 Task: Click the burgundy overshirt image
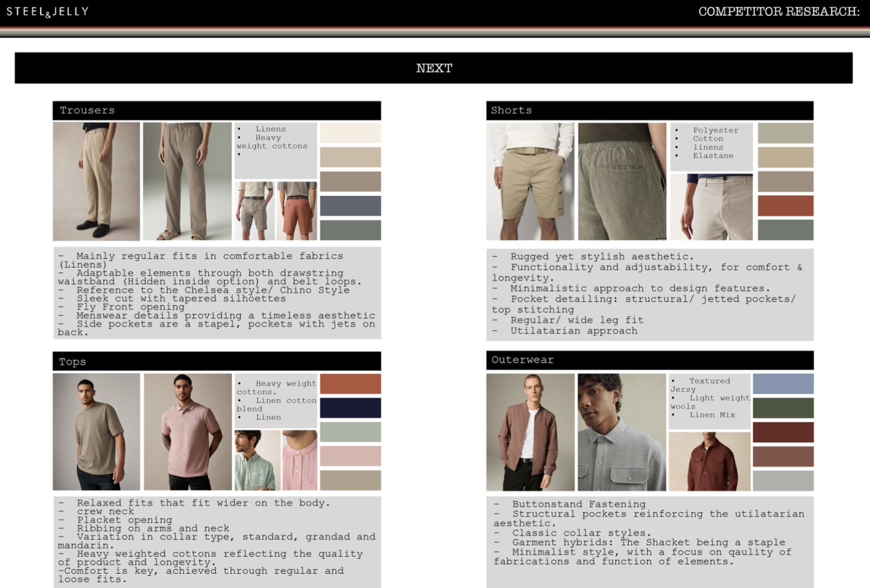coord(709,461)
